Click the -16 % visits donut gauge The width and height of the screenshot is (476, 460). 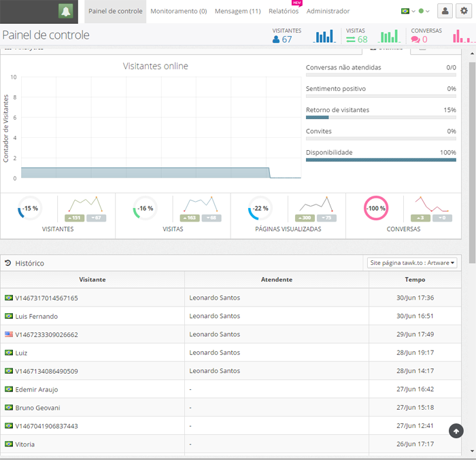[x=145, y=208]
